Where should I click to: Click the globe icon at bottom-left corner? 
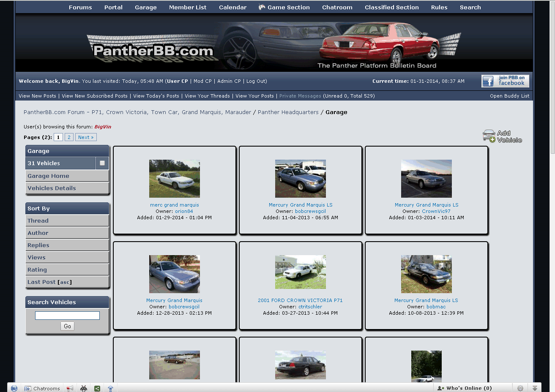tap(14, 388)
